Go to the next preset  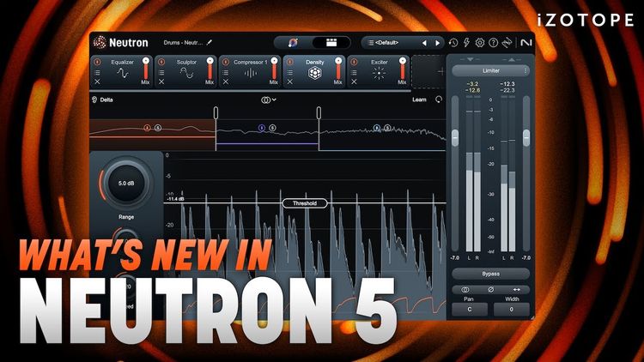click(x=437, y=43)
